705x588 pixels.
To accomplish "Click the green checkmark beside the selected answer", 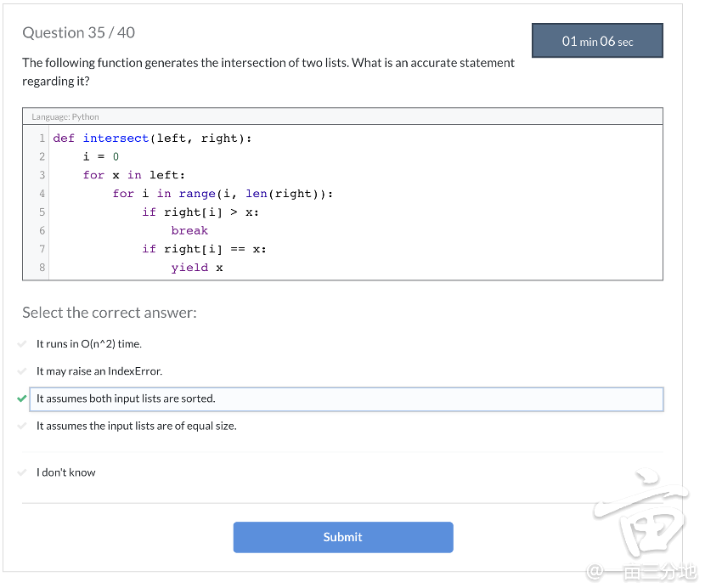I will point(20,399).
